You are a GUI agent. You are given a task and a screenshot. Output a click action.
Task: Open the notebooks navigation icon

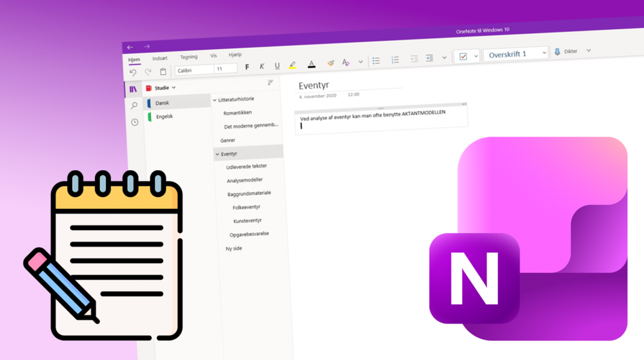click(133, 89)
